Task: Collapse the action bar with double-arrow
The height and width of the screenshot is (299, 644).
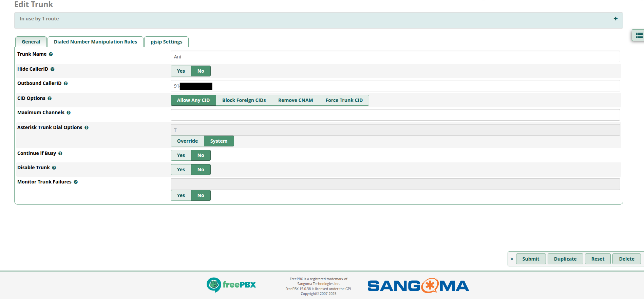Action: 512,259
